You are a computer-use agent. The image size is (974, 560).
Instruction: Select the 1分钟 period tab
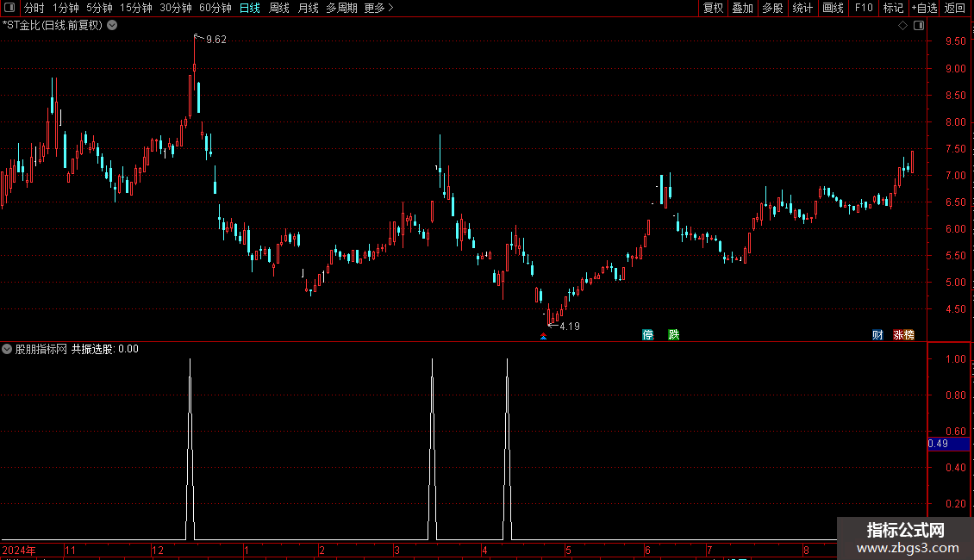[66, 8]
